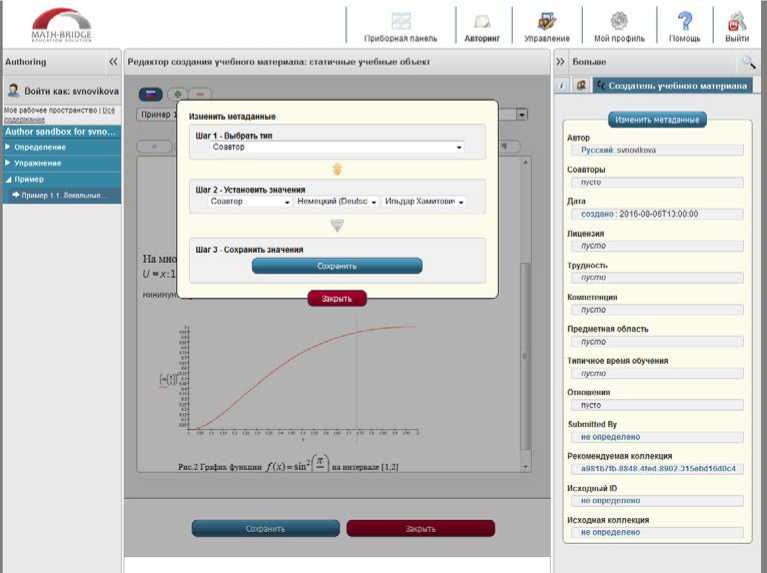This screenshot has width=767, height=573.
Task: Click the Дата field with creation date
Action: tap(657, 214)
